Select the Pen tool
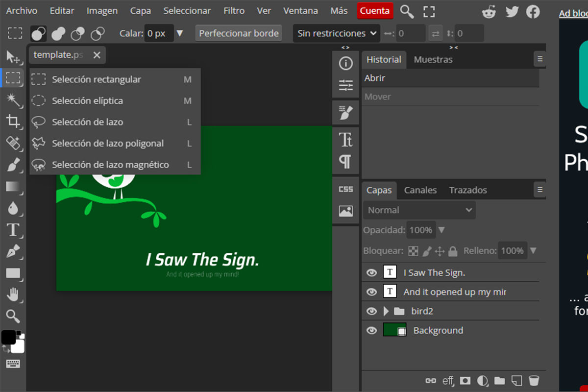 13,251
